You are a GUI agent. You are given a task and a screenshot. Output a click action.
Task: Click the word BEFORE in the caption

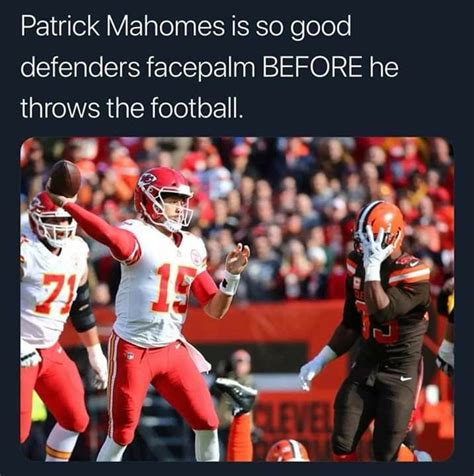point(311,67)
